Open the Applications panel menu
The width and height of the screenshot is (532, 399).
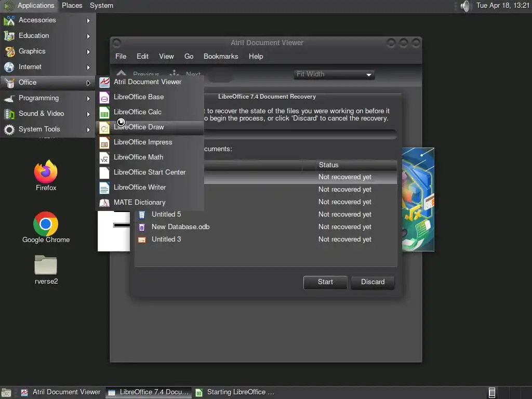[30, 6]
